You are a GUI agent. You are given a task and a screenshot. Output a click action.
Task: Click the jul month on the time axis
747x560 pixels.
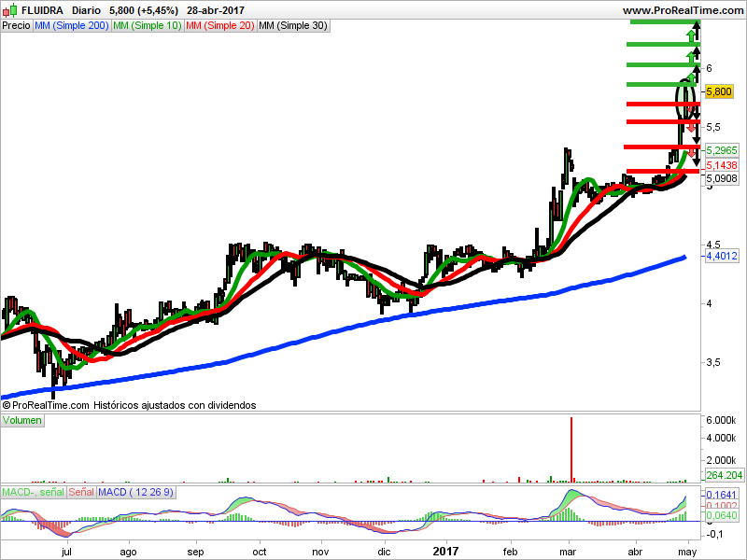click(66, 552)
